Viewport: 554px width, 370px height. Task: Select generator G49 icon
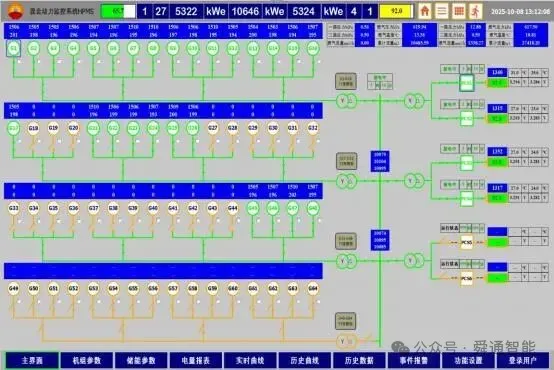tap(13, 288)
